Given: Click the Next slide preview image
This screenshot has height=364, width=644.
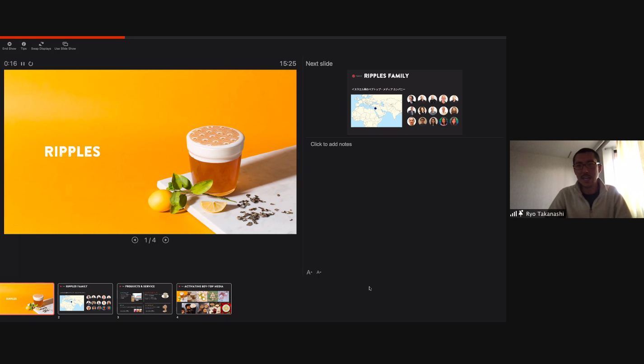Looking at the screenshot, I should [405, 102].
